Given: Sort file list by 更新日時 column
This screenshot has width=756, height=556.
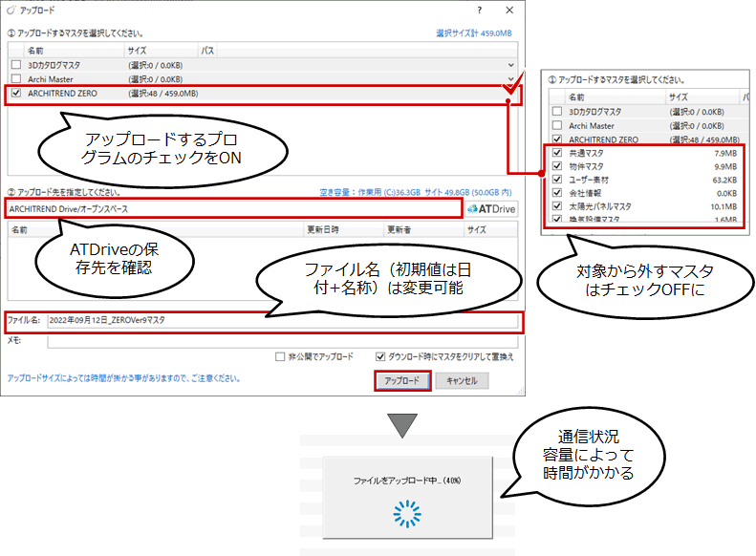Looking at the screenshot, I should pos(344,230).
